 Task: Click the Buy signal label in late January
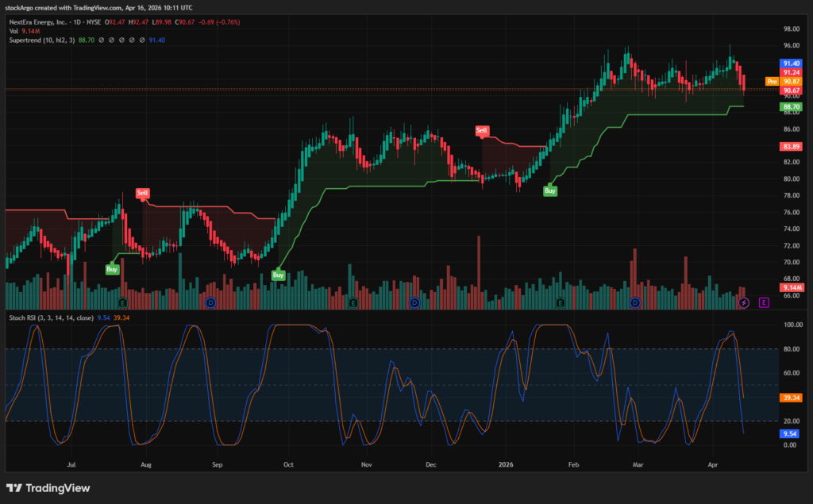[550, 190]
